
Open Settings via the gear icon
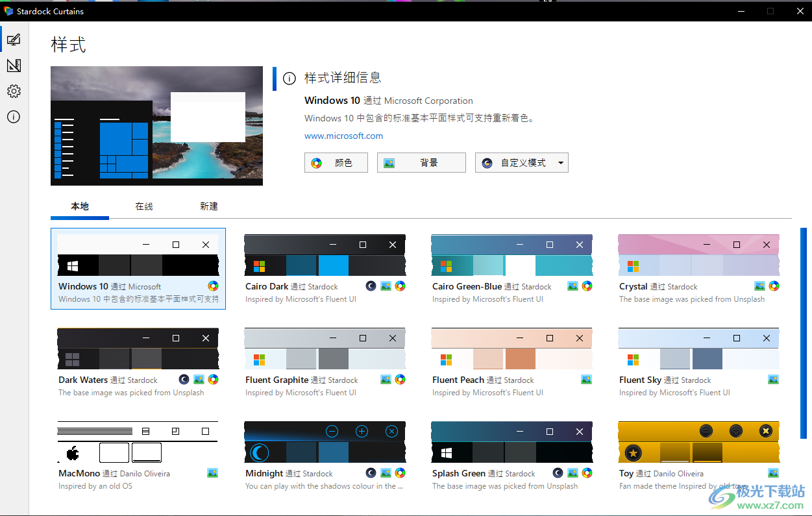point(14,91)
